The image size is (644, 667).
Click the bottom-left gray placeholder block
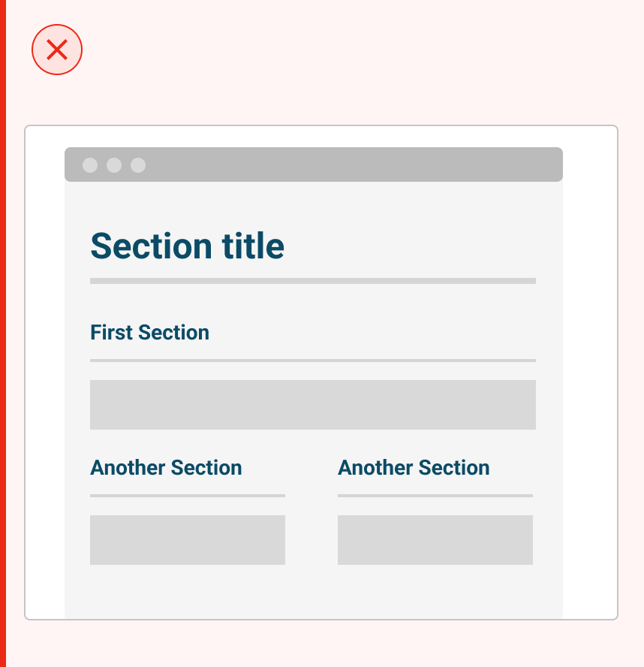point(187,540)
